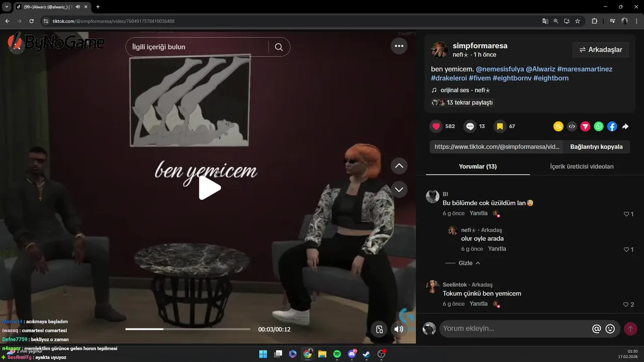Open Chrome tab search dropdown

click(7, 7)
